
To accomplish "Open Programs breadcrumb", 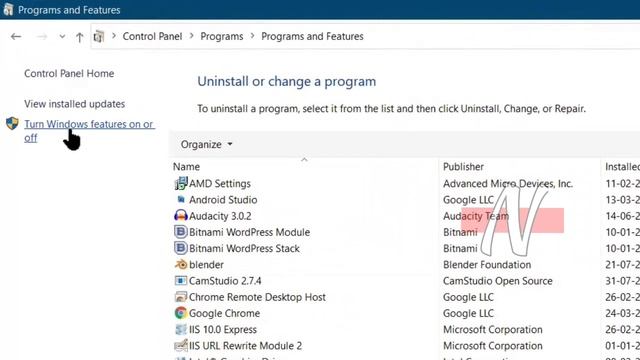I will [222, 36].
